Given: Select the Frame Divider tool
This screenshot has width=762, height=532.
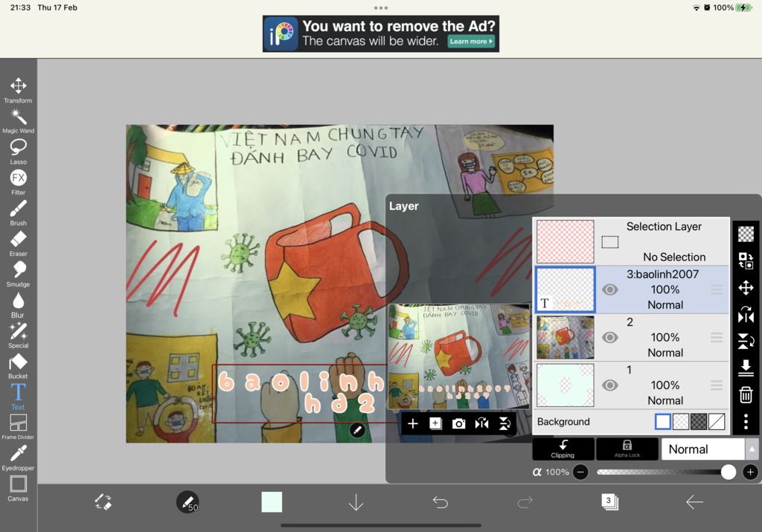Looking at the screenshot, I should pos(18,427).
